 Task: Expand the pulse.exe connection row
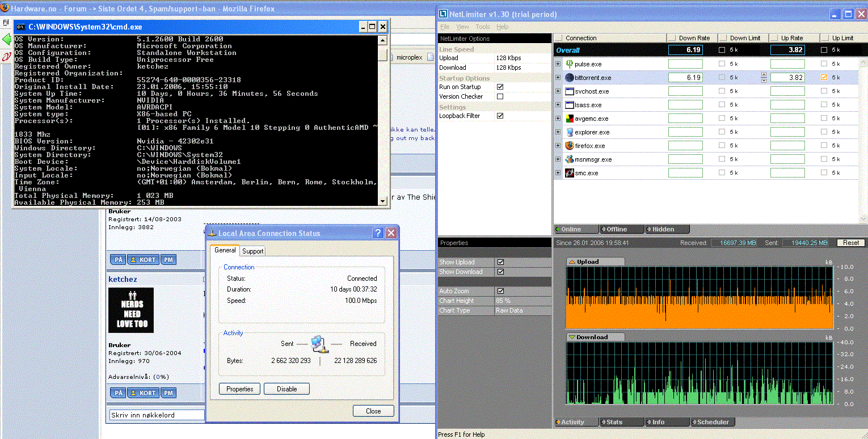[558, 64]
